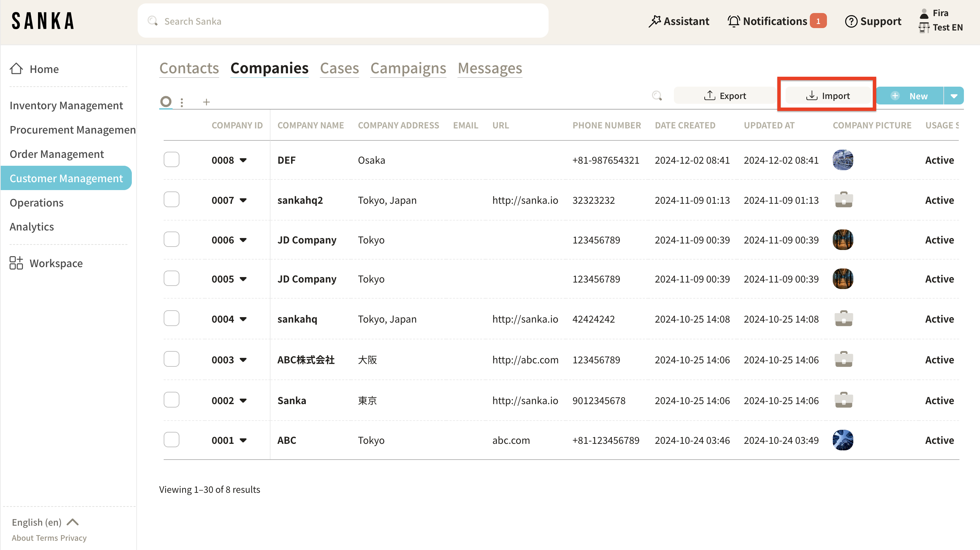
Task: Click the table search magnifier icon
Action: [x=657, y=96]
